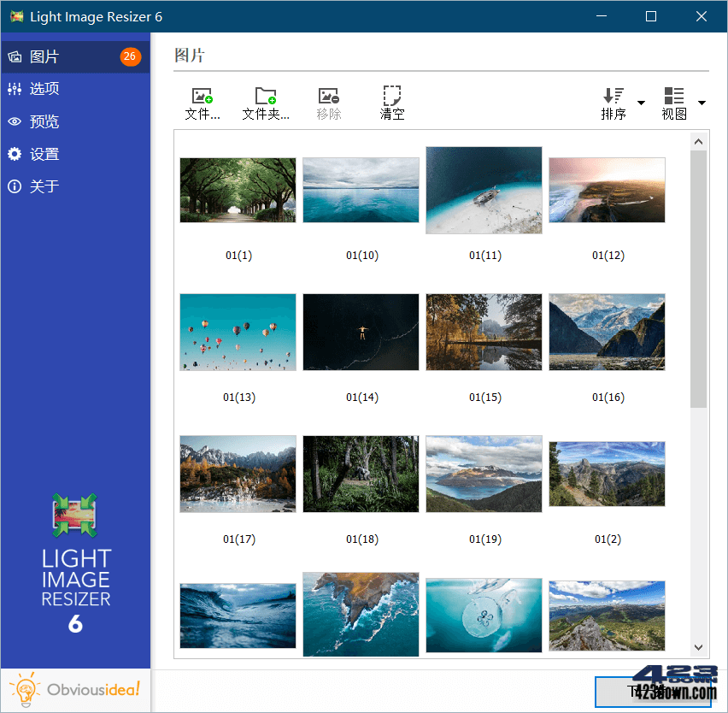Open the 预览 preview sidebar icon
This screenshot has height=713, width=728.
pyautogui.click(x=15, y=121)
